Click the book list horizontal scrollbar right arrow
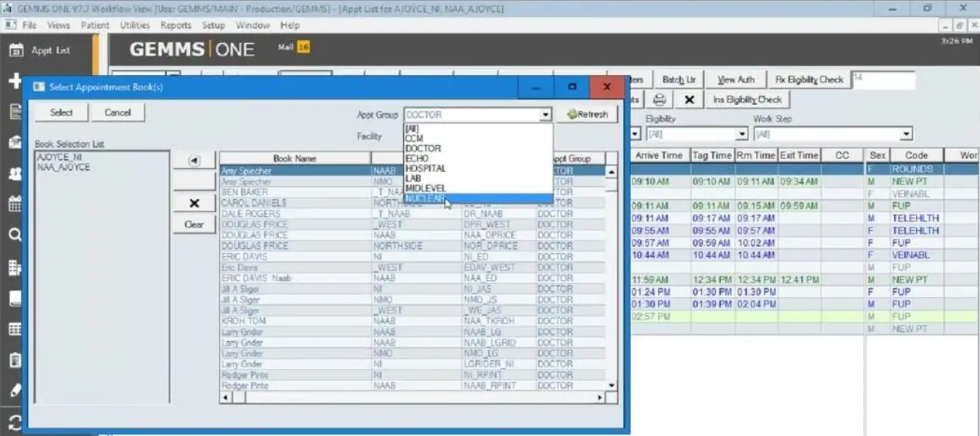 (x=600, y=397)
